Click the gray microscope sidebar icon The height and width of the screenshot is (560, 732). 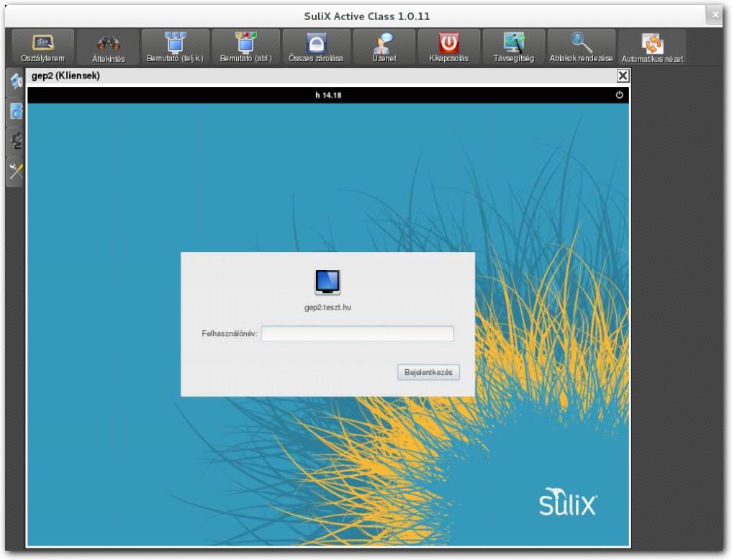[x=16, y=141]
